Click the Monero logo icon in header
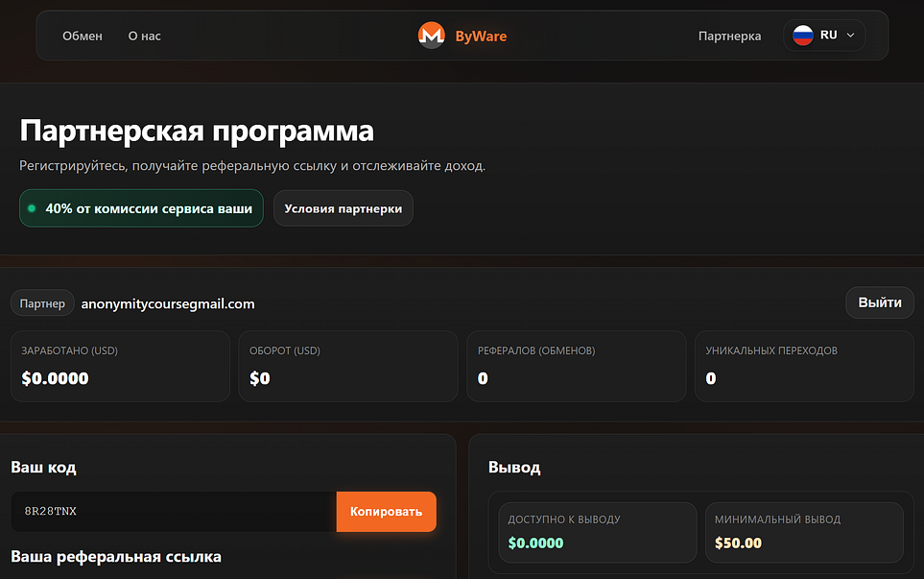This screenshot has width=924, height=579. coord(431,36)
